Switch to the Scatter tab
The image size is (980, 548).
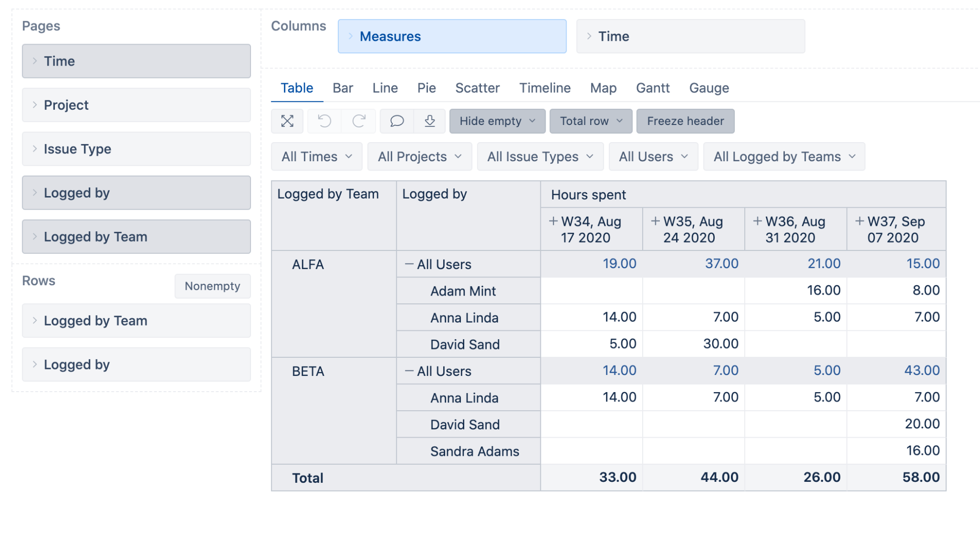[477, 88]
